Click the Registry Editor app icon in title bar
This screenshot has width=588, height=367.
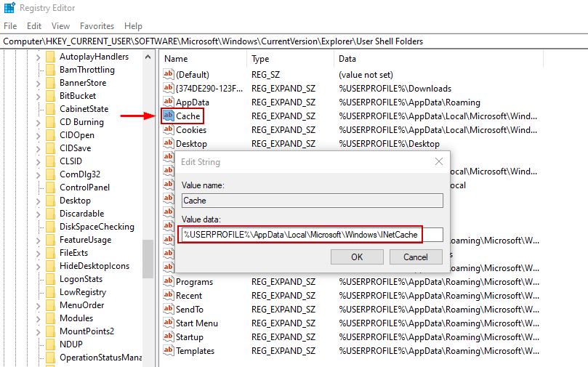point(9,7)
